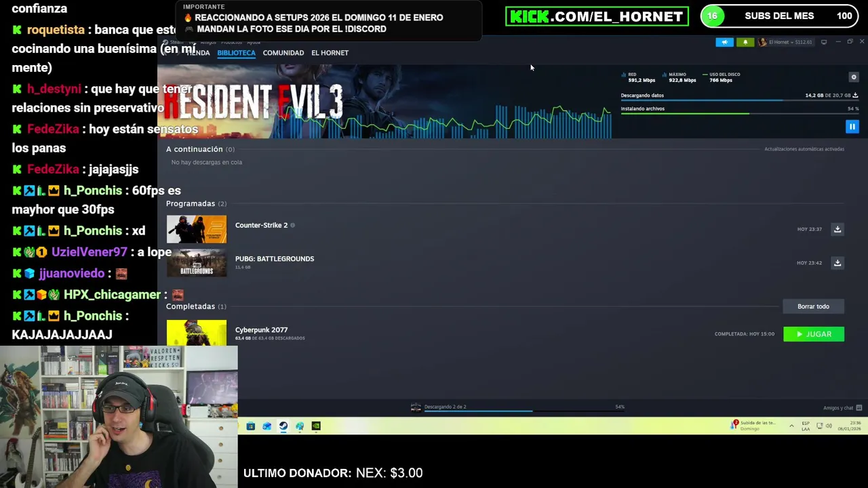Switch to the TIENDA tab
Image resolution: width=868 pixels, height=488 pixels.
197,53
